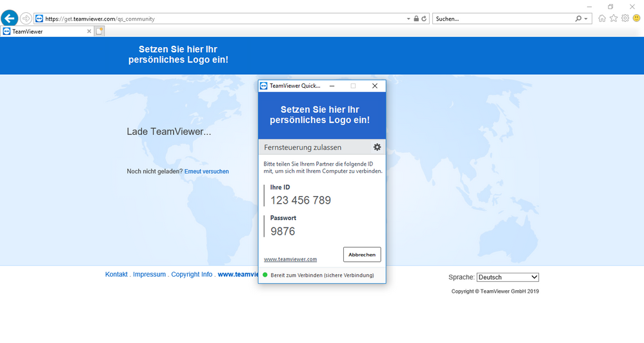Click the TeamViewer QuickSupport title bar logo
Screen dimensions: 644x343
click(264, 86)
